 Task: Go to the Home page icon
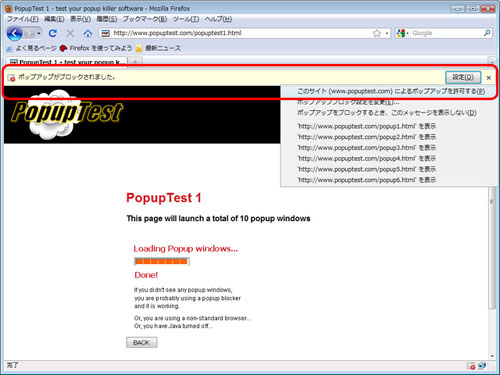[x=88, y=33]
